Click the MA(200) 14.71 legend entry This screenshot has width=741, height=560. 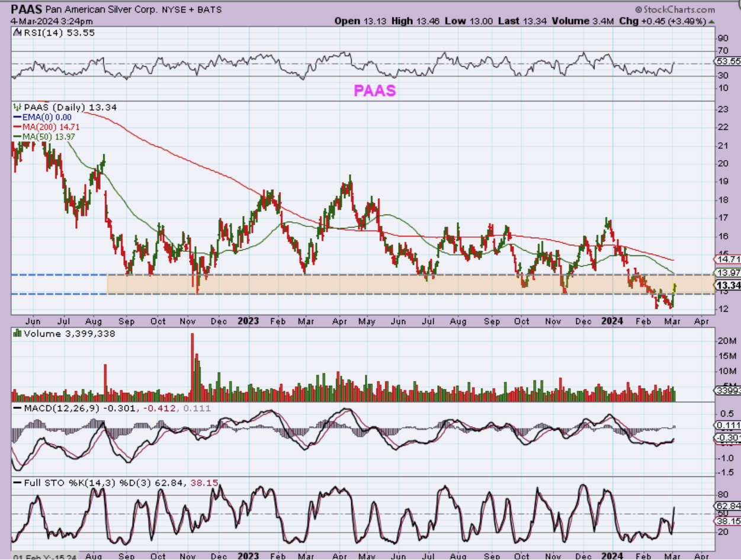pyautogui.click(x=46, y=127)
